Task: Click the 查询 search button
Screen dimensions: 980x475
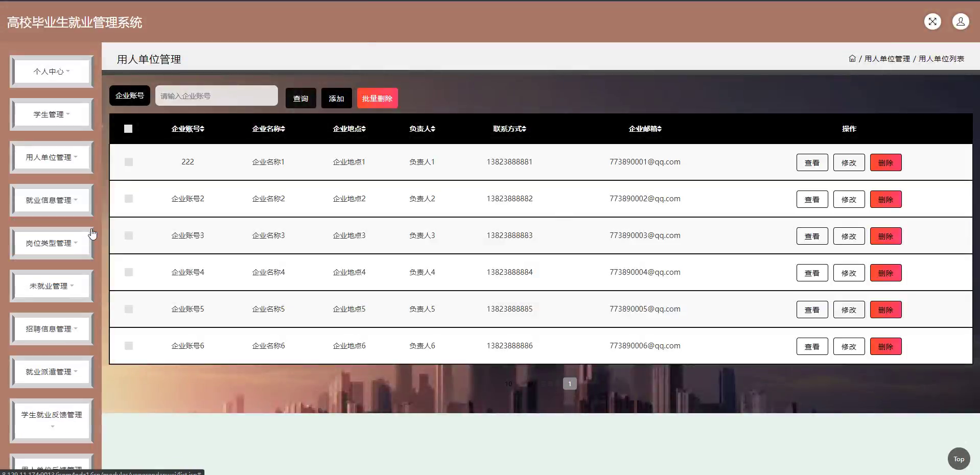Action: click(300, 98)
